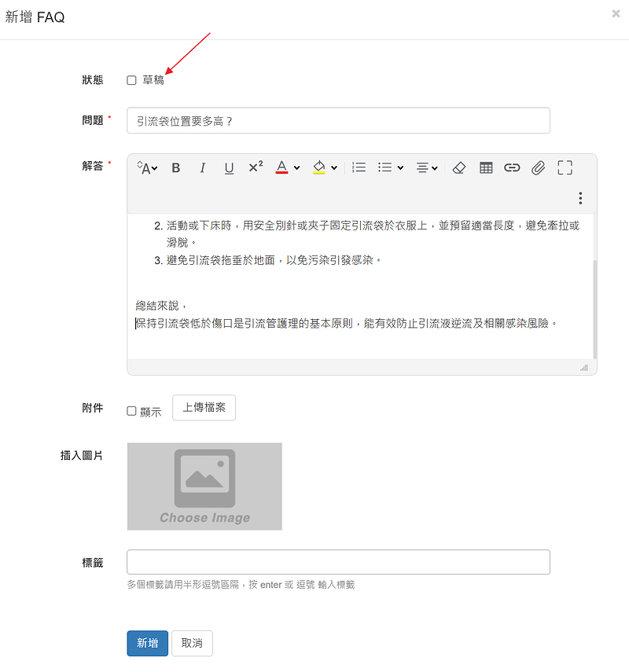
Task: Attach a file with the paperclip icon
Action: click(538, 167)
